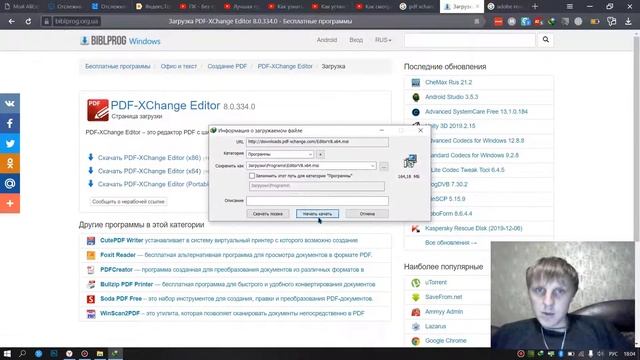Share page via Twitter sidebar icon

10,143
